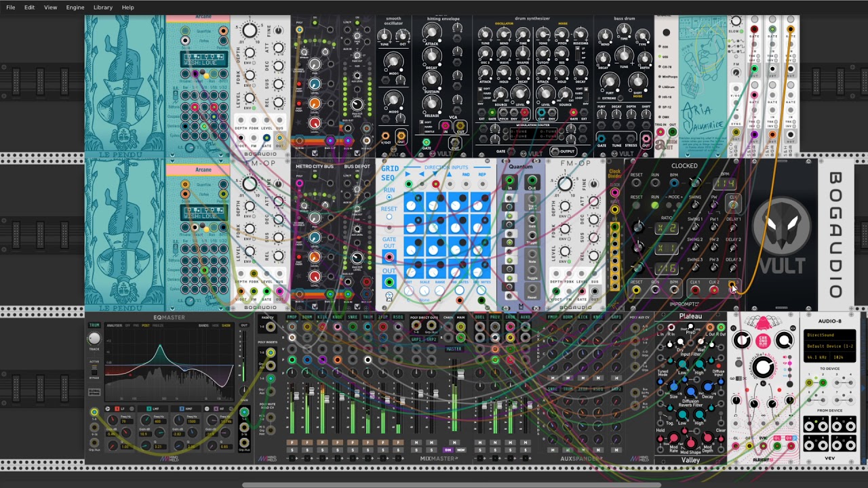Open Audio-8 Default Device selector
The height and width of the screenshot is (488, 868).
[830, 346]
